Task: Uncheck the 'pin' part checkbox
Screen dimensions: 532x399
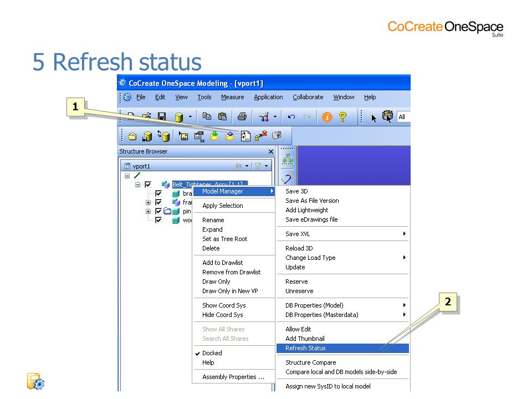Action: 158,211
